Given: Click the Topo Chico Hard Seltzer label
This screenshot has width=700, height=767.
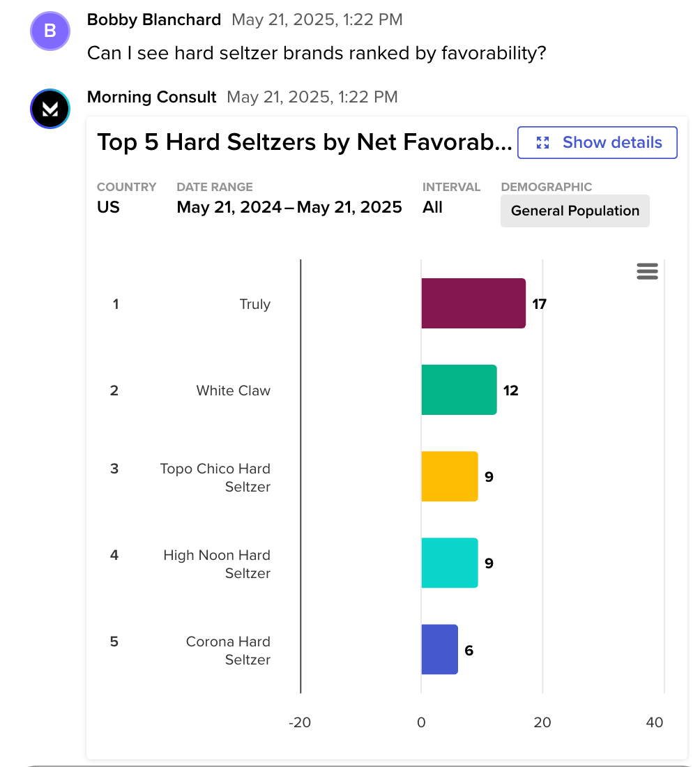Looking at the screenshot, I should (x=215, y=478).
